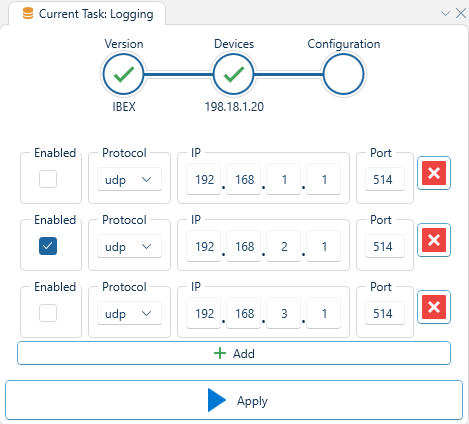Image resolution: width=469 pixels, height=424 pixels.
Task: Close the Logging task panel
Action: pos(461,13)
